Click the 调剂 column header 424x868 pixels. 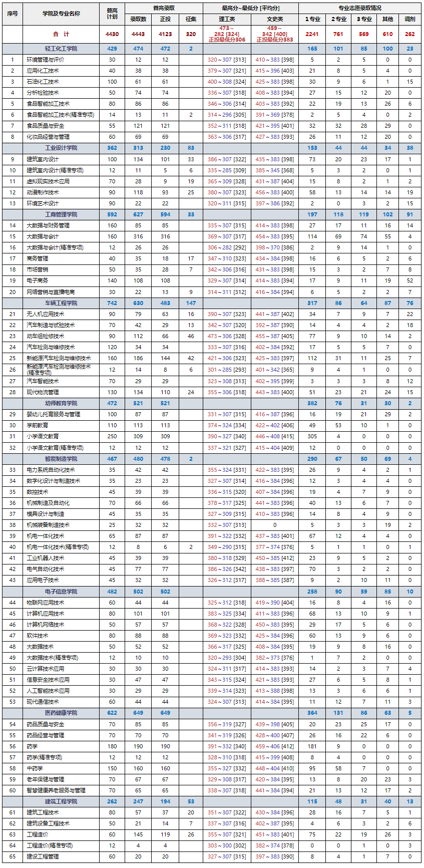click(410, 19)
